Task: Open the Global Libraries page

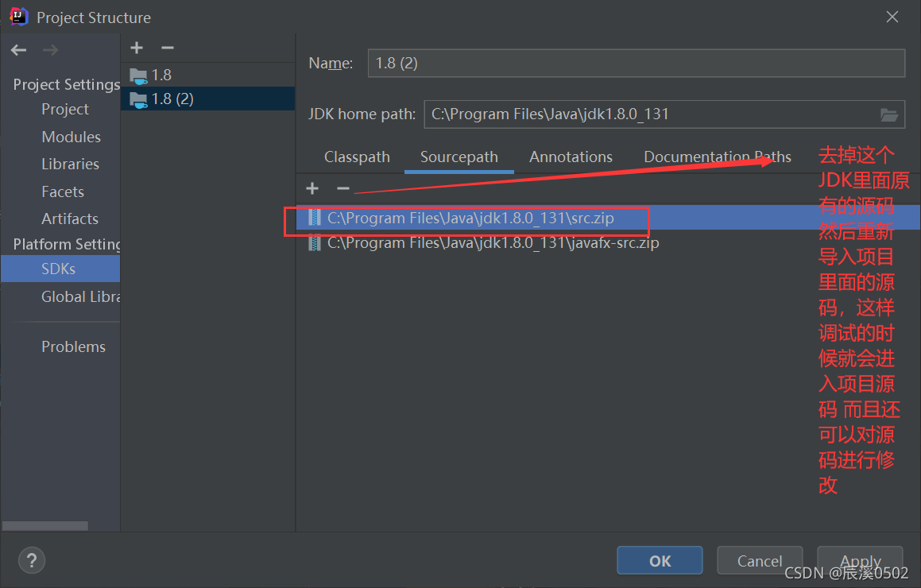Action: [80, 296]
